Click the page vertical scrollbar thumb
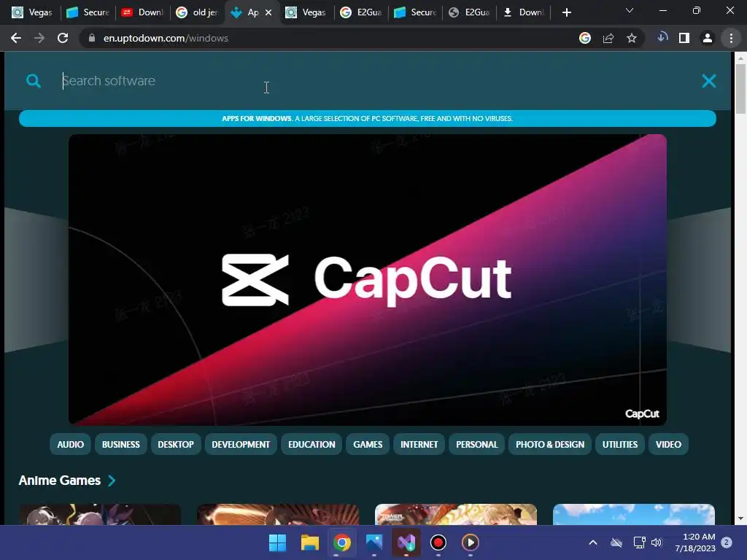The height and width of the screenshot is (560, 747). pos(740,89)
